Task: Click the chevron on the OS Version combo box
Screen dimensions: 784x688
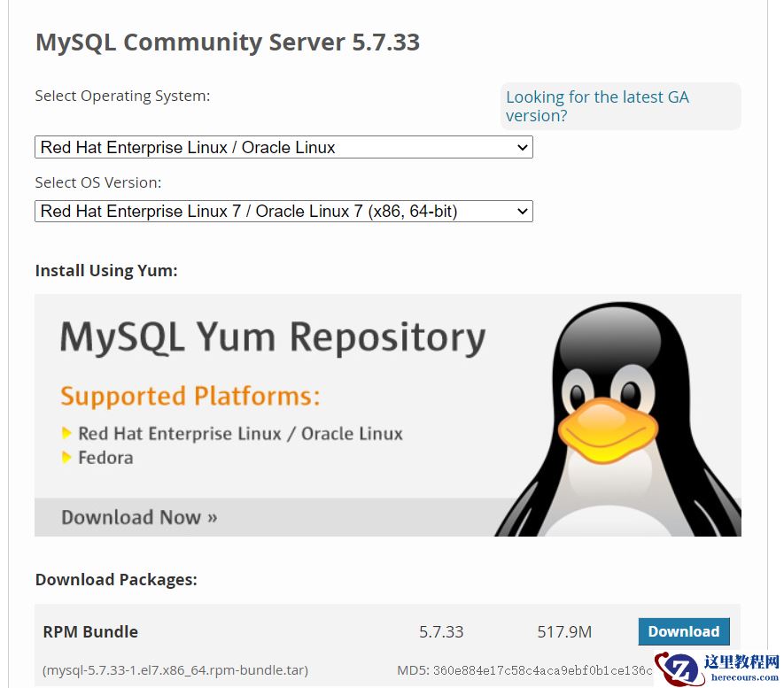Action: (522, 211)
